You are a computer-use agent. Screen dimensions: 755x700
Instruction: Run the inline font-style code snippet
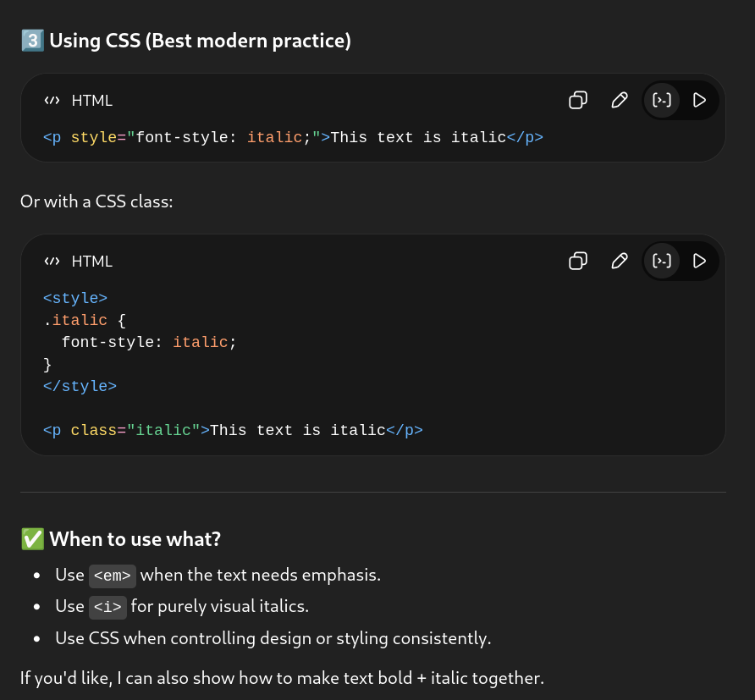[x=699, y=100]
